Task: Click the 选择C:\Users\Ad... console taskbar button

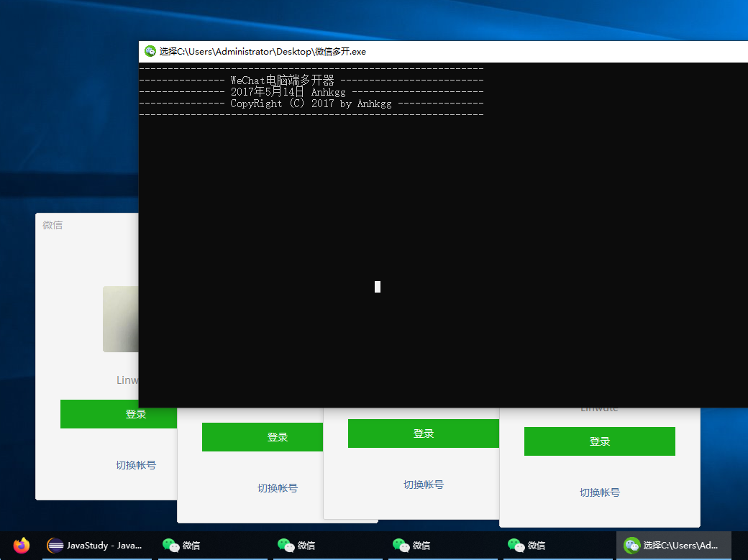Action: point(674,545)
